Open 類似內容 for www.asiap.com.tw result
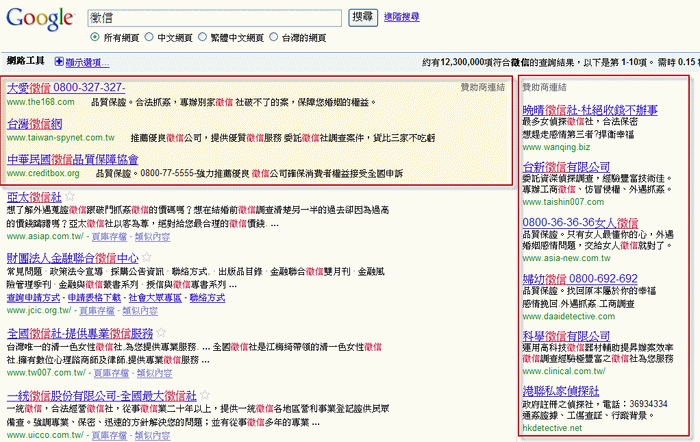The image size is (700, 442). pyautogui.click(x=152, y=237)
